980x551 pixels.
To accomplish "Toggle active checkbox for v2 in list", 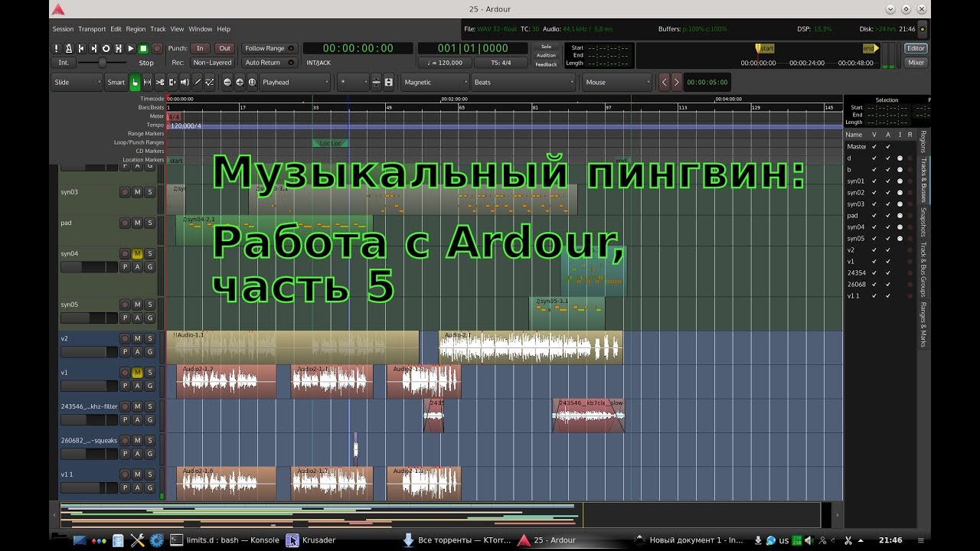I will tap(888, 250).
